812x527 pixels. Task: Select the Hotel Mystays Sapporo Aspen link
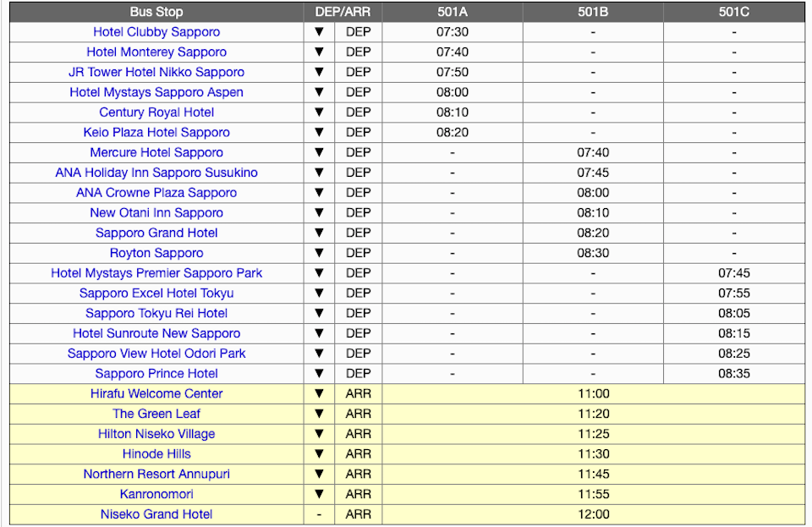point(156,92)
